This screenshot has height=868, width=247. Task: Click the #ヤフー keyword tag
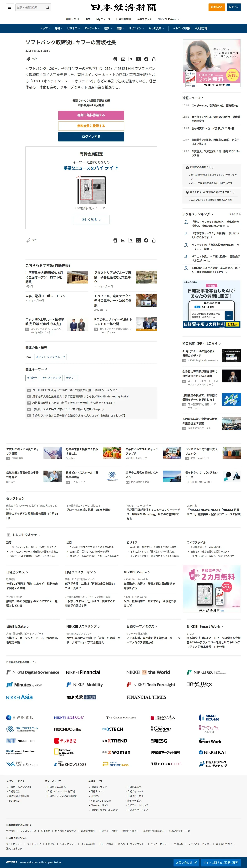click(71, 378)
